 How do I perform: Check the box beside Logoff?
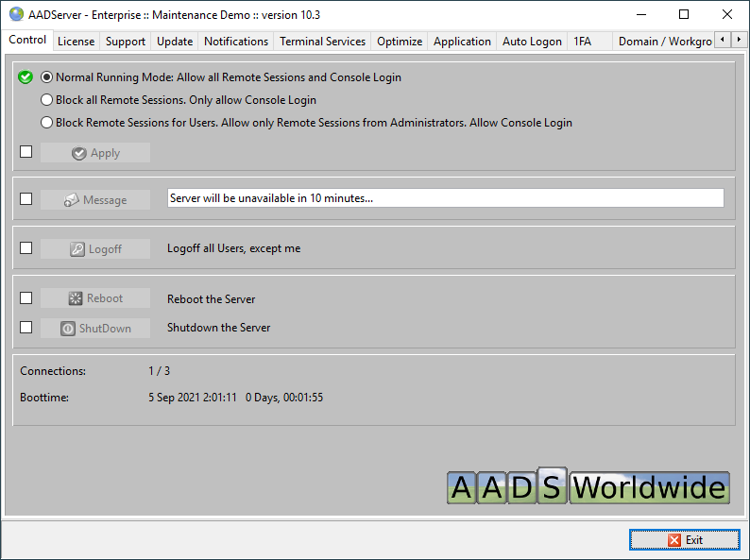click(26, 248)
